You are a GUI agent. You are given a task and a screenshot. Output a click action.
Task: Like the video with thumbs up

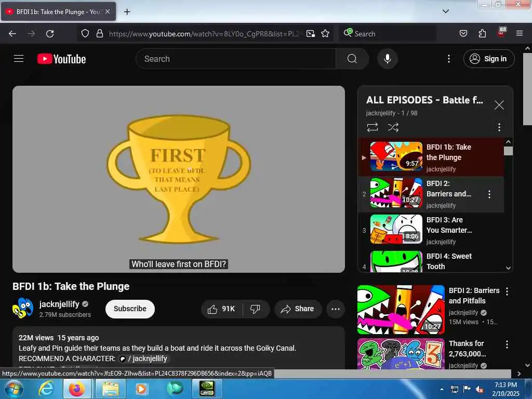pos(221,309)
